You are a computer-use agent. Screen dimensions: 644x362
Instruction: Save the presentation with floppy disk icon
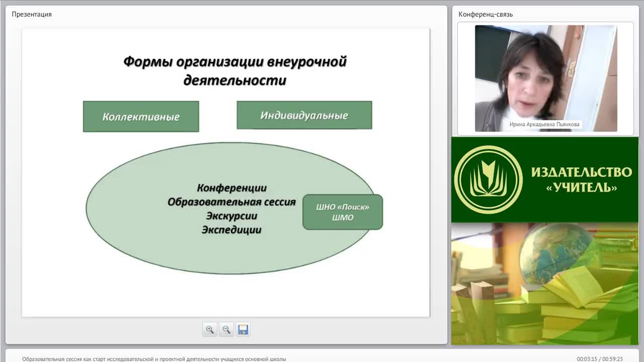(x=243, y=329)
